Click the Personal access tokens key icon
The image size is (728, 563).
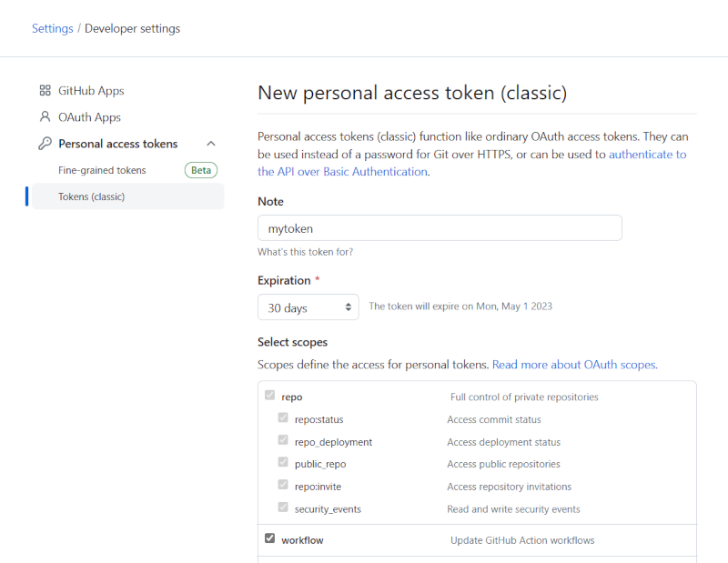[x=45, y=144]
